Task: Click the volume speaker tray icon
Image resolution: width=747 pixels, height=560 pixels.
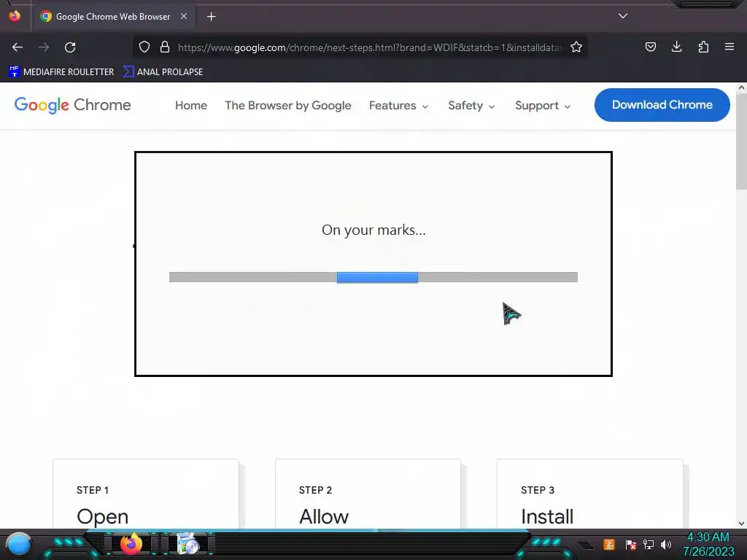Action: (x=666, y=544)
